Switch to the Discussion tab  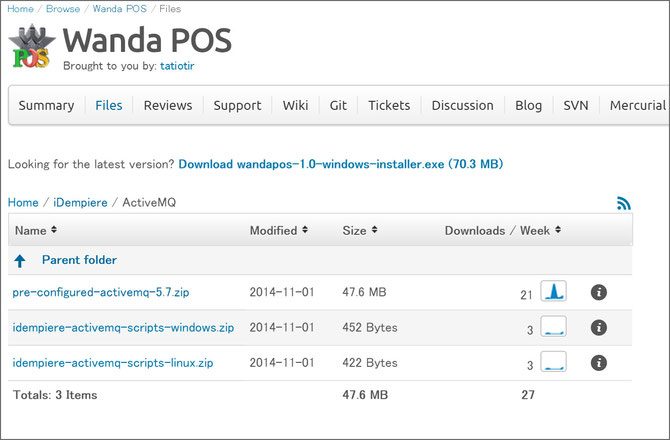462,106
